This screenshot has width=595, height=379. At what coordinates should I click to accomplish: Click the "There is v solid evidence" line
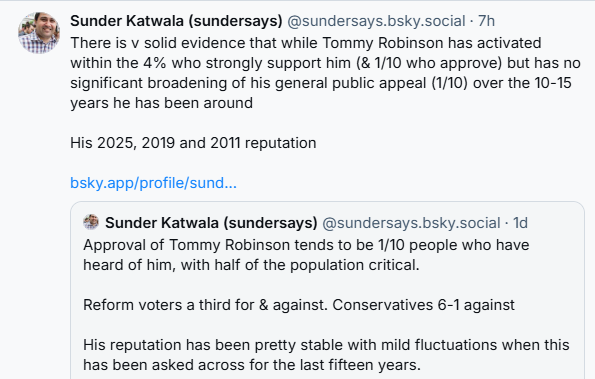click(x=305, y=43)
